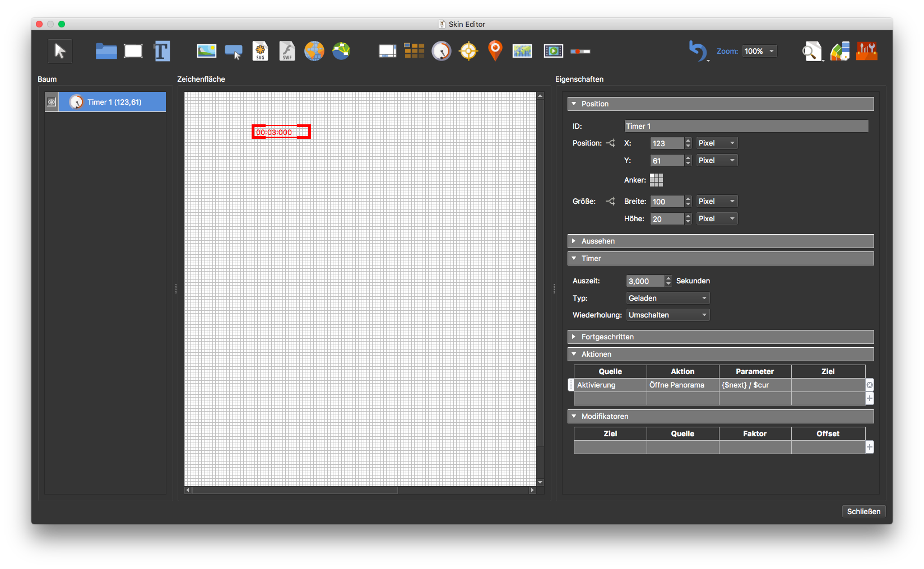Collapse the Modifikatoren section
Image resolution: width=924 pixels, height=569 pixels.
[x=721, y=416]
